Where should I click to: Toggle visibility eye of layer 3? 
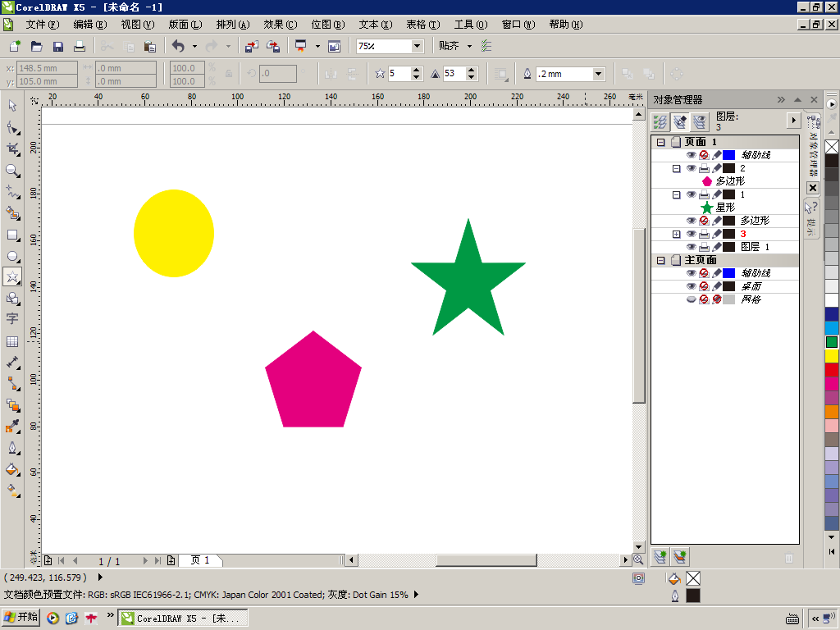(691, 234)
